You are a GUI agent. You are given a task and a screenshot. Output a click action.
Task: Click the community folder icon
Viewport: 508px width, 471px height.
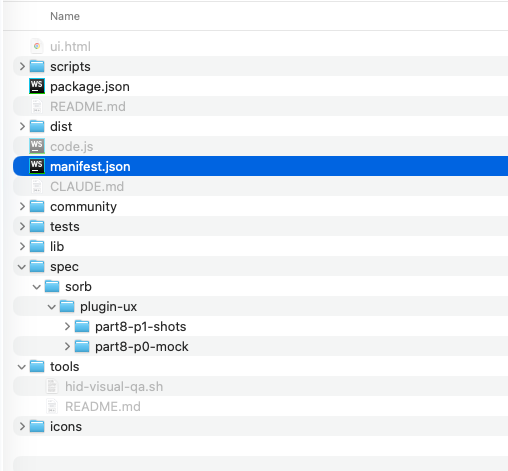coord(37,206)
